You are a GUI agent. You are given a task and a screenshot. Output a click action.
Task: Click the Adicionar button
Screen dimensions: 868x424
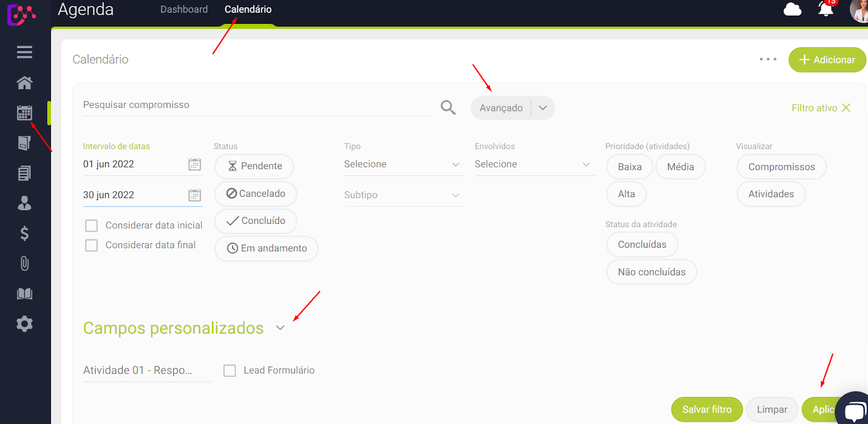(827, 60)
